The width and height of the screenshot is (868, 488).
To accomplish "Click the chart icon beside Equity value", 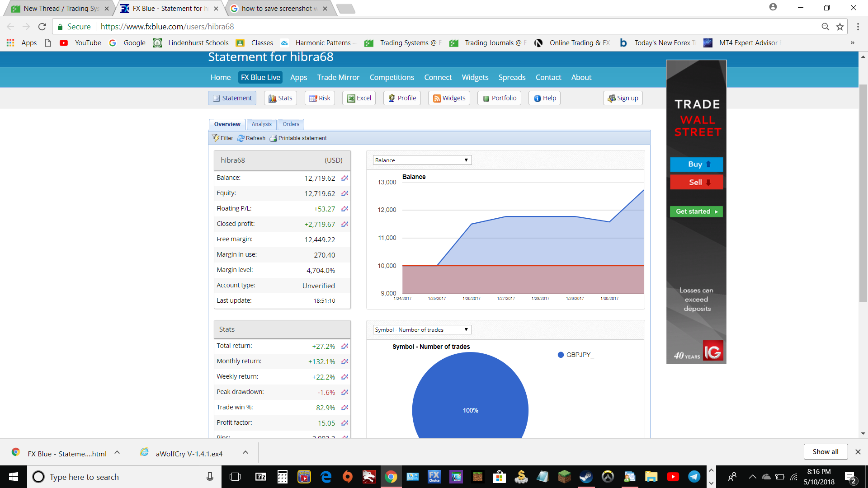I will [344, 193].
